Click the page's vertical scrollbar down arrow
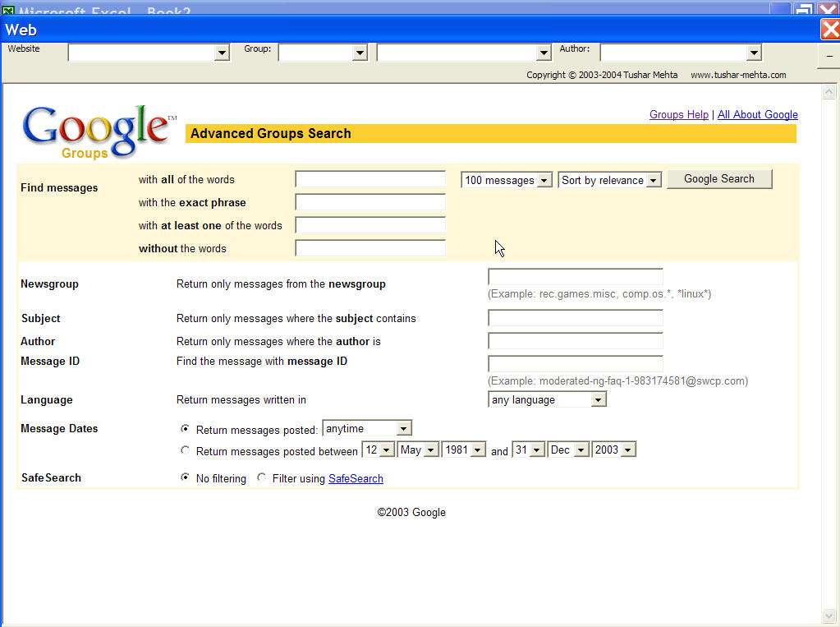The height and width of the screenshot is (627, 840). (829, 615)
